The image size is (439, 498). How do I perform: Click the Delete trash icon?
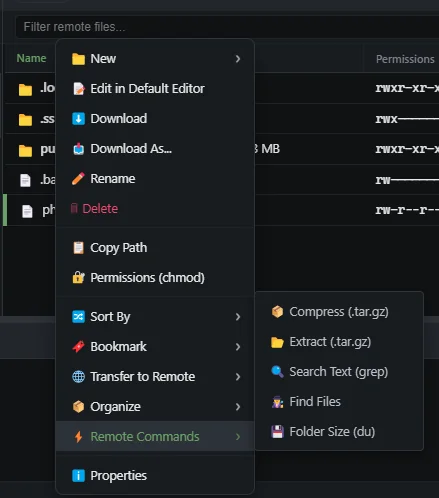74,208
